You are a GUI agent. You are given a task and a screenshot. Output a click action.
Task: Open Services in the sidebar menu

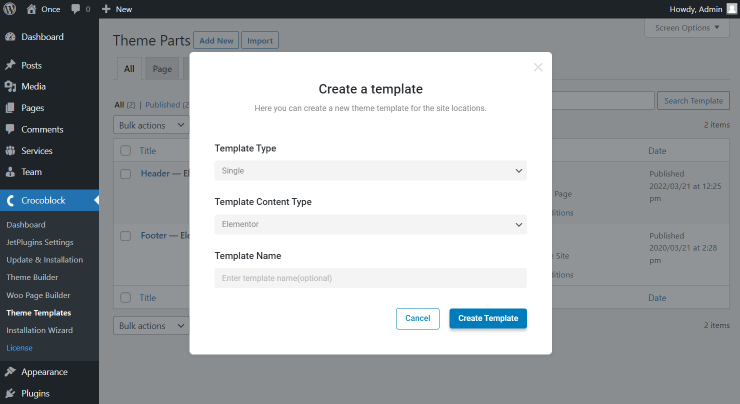(x=37, y=151)
